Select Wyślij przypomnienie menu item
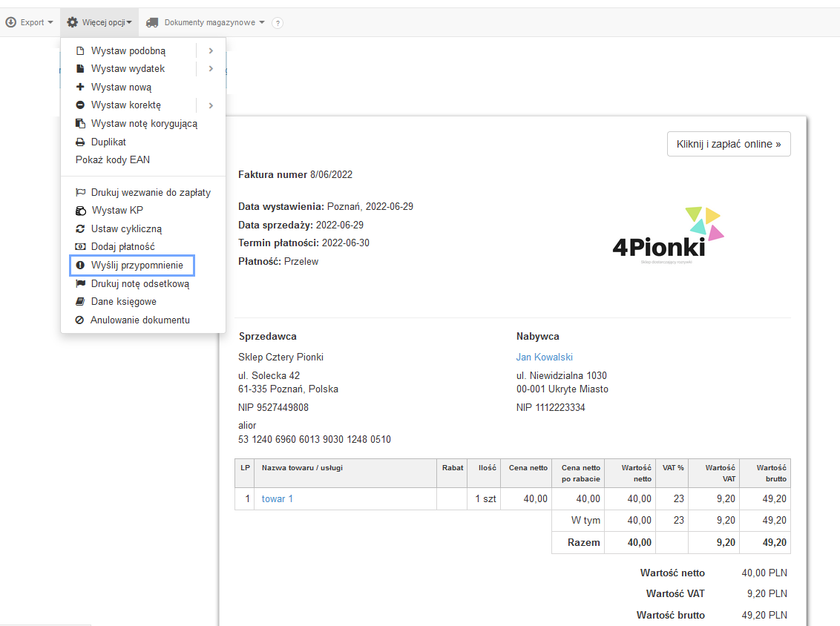The width and height of the screenshot is (840, 626). (132, 265)
